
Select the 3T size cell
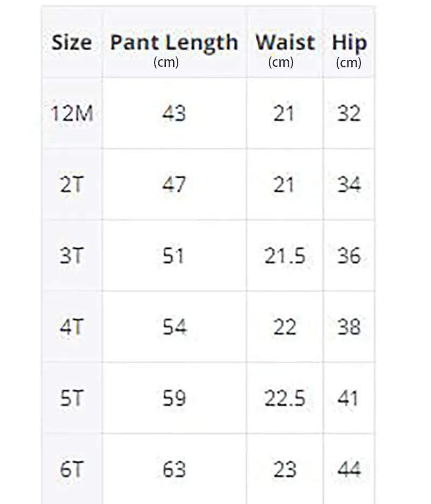point(72,256)
